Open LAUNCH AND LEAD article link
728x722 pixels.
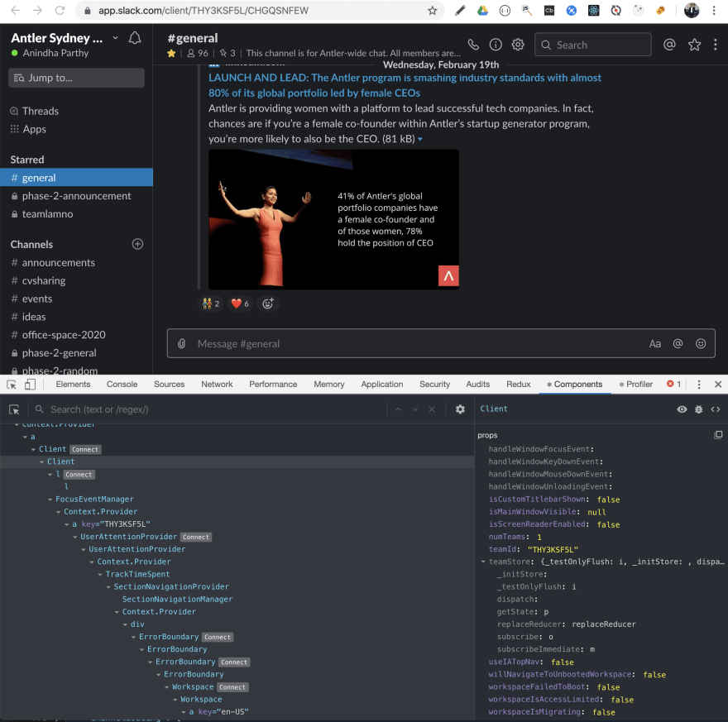[x=405, y=85]
